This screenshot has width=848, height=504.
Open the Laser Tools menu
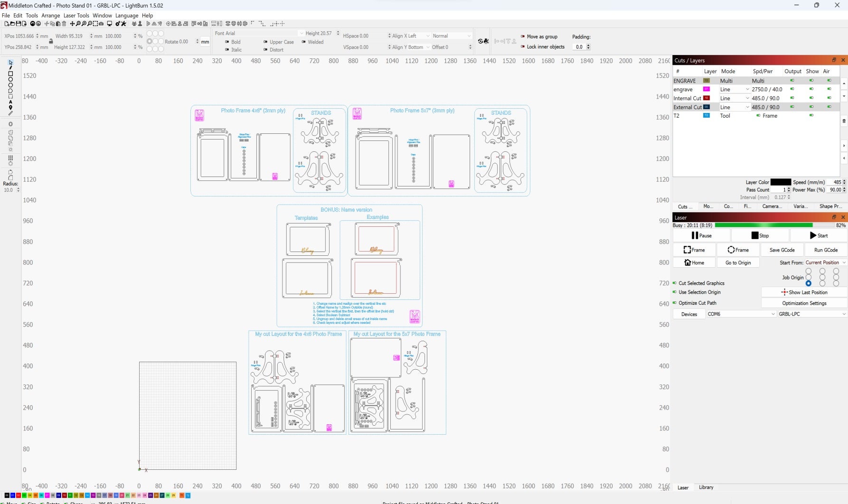click(76, 16)
